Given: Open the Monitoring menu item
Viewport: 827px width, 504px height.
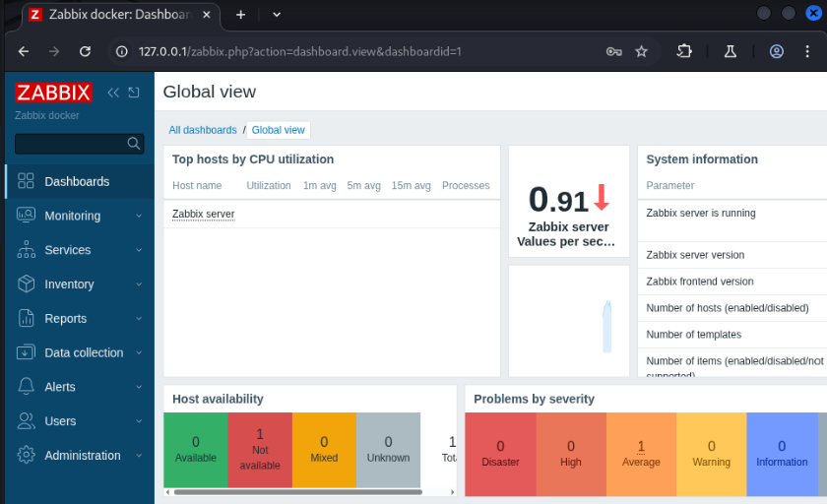Looking at the screenshot, I should tap(80, 216).
